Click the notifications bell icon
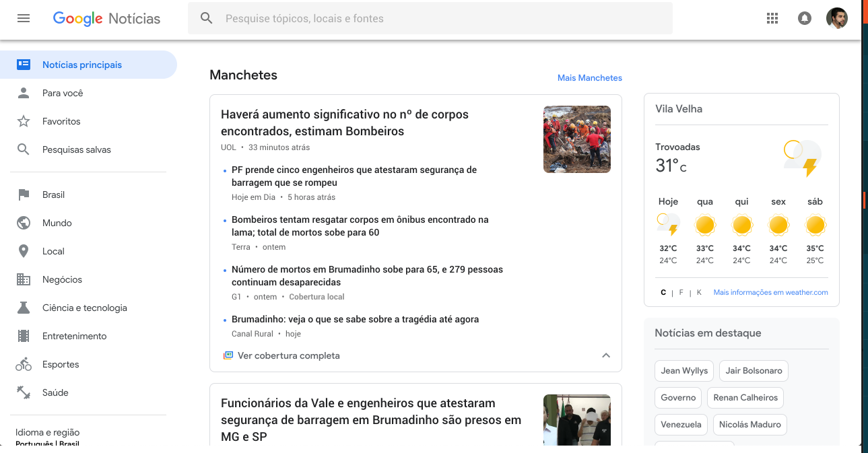This screenshot has height=453, width=868. (804, 18)
